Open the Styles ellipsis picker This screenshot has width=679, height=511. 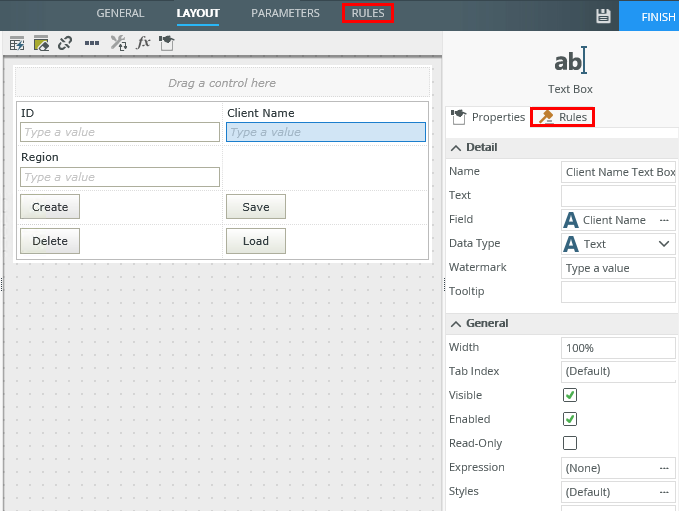[664, 492]
